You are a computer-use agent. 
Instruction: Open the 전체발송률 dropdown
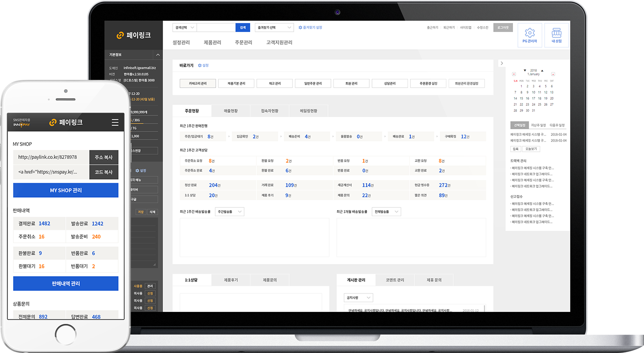[x=386, y=212]
